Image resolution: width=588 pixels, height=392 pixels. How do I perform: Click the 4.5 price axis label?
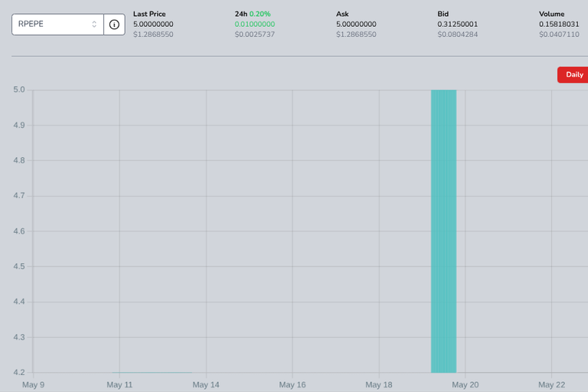coord(19,266)
